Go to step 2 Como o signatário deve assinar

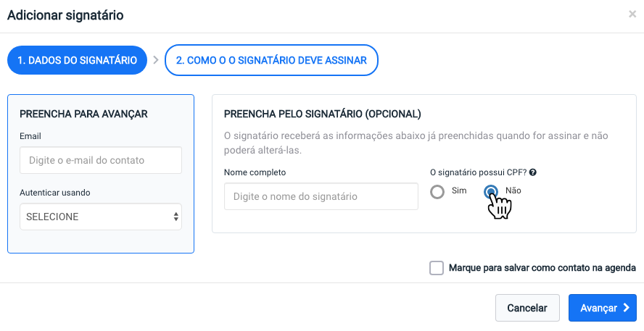(x=271, y=60)
